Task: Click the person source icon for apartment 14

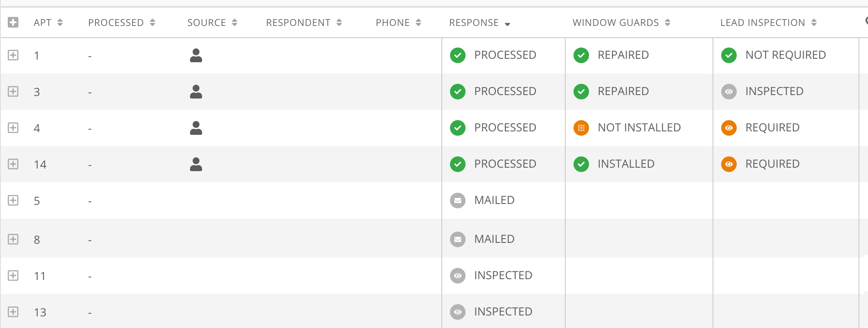Action: click(196, 164)
